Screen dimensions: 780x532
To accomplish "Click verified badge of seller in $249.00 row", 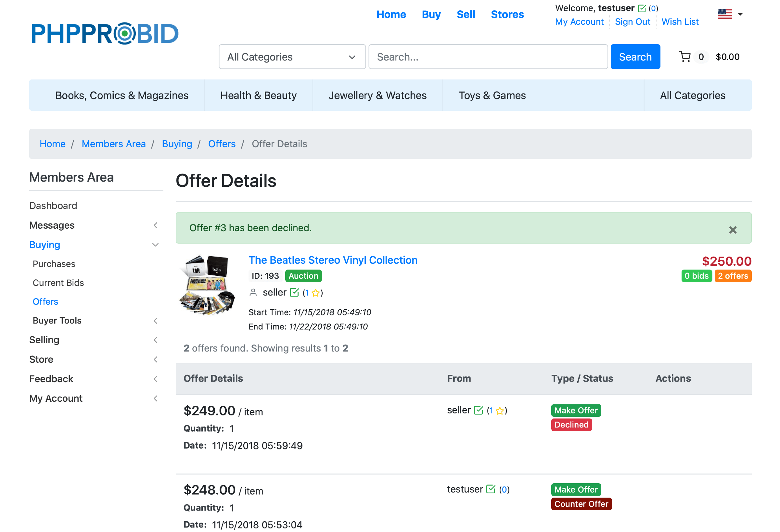I will click(478, 410).
